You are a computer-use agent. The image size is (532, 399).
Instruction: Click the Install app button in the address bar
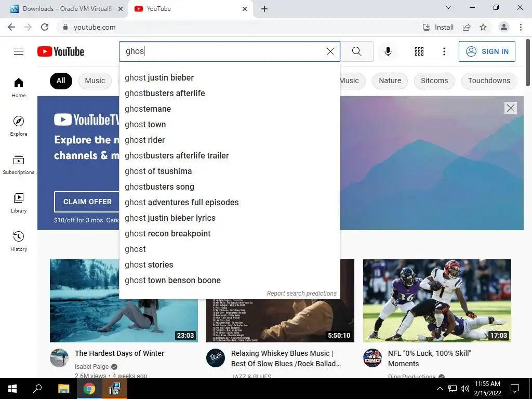point(437,27)
